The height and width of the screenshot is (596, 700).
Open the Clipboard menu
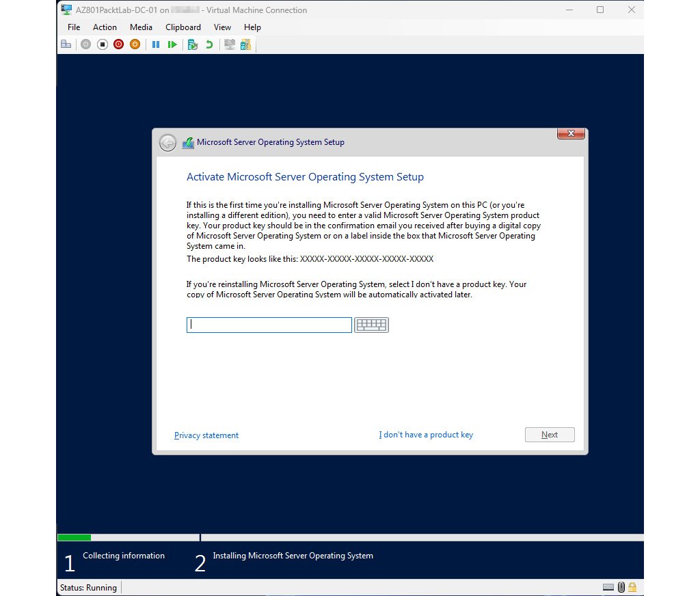click(x=183, y=27)
